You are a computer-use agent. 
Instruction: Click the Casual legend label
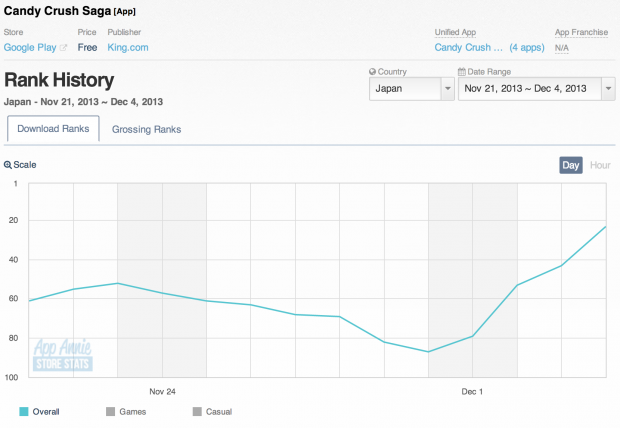coord(219,412)
